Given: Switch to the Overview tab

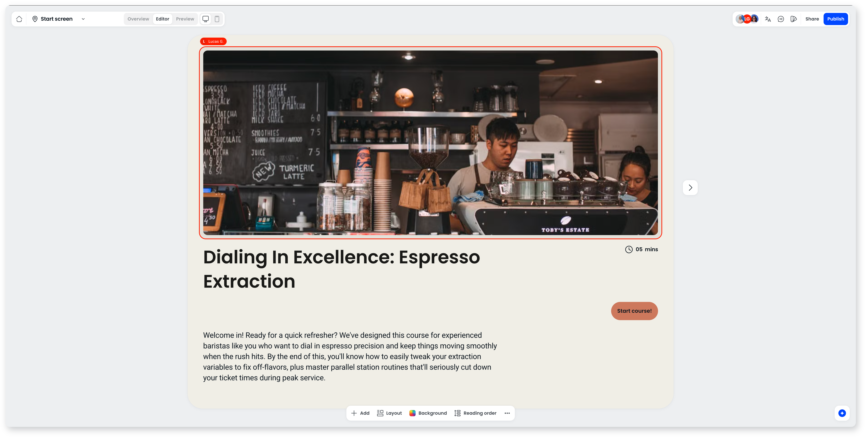Looking at the screenshot, I should pos(138,19).
